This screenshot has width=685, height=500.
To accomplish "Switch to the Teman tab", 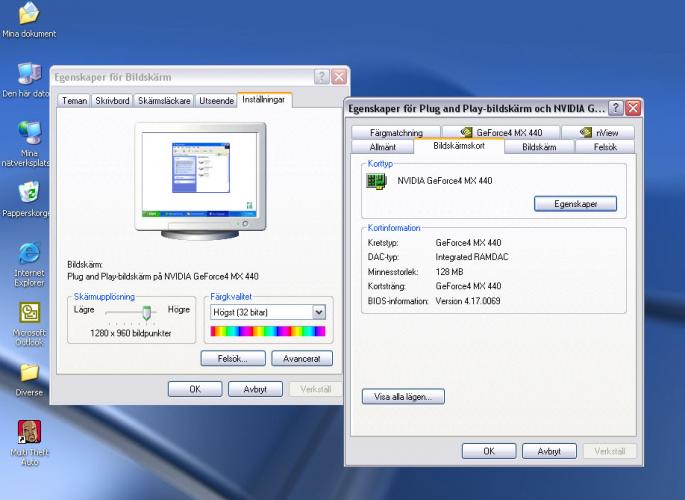I will click(x=75, y=101).
